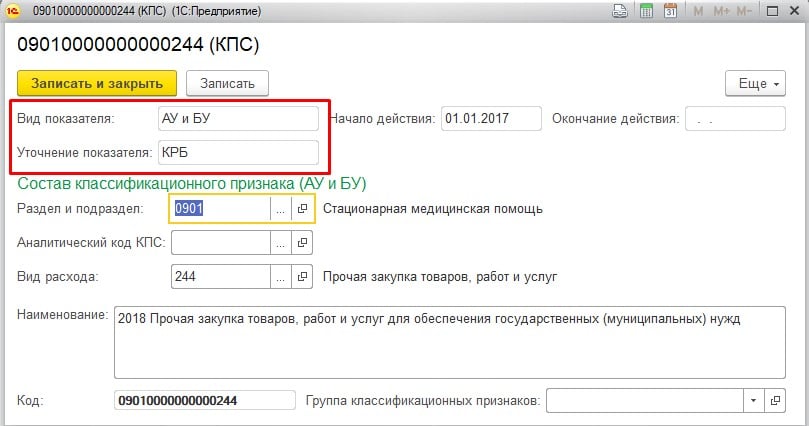
Task: Click the Вид расхода field 244
Action: click(x=220, y=276)
